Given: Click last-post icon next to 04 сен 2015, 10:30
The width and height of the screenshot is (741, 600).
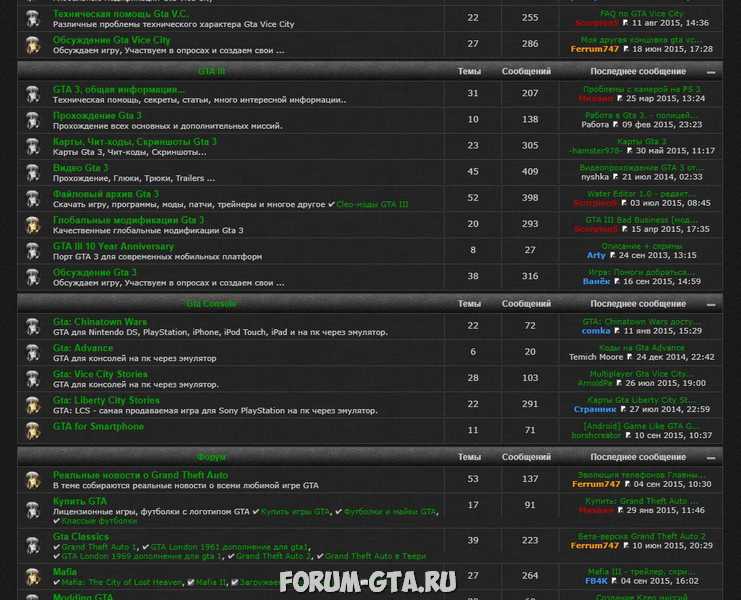Looking at the screenshot, I should (627, 484).
